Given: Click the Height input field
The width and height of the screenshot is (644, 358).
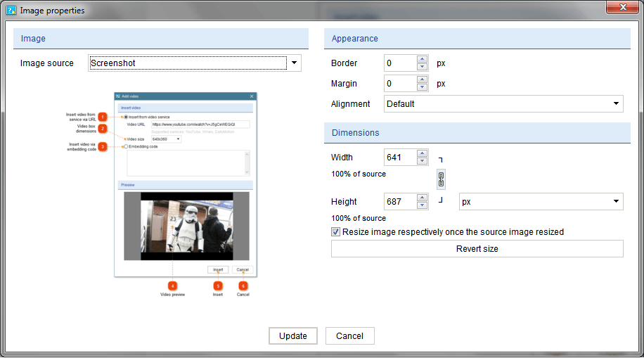Looking at the screenshot, I should (399, 202).
